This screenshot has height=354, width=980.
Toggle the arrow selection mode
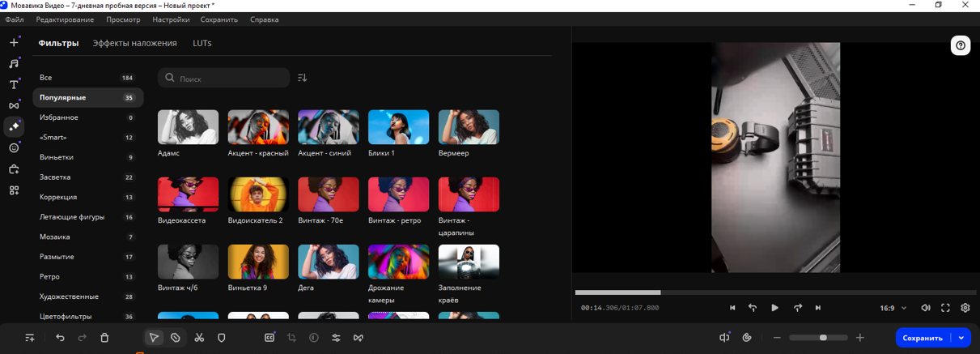(154, 338)
